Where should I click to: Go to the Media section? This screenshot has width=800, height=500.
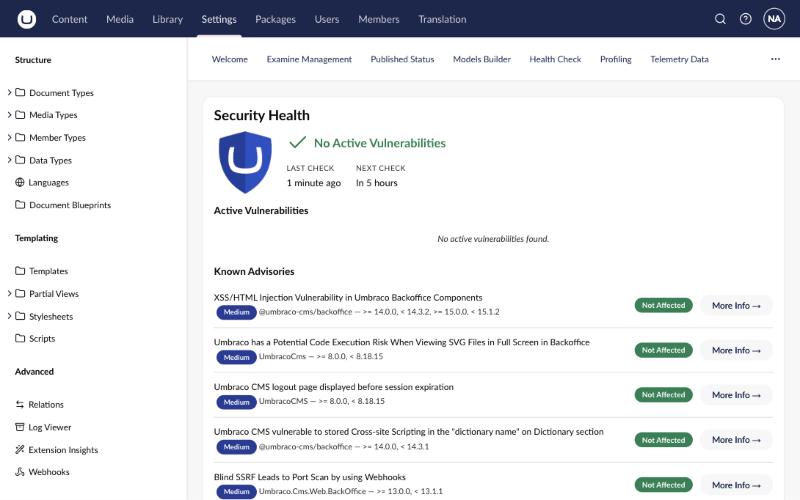(120, 19)
